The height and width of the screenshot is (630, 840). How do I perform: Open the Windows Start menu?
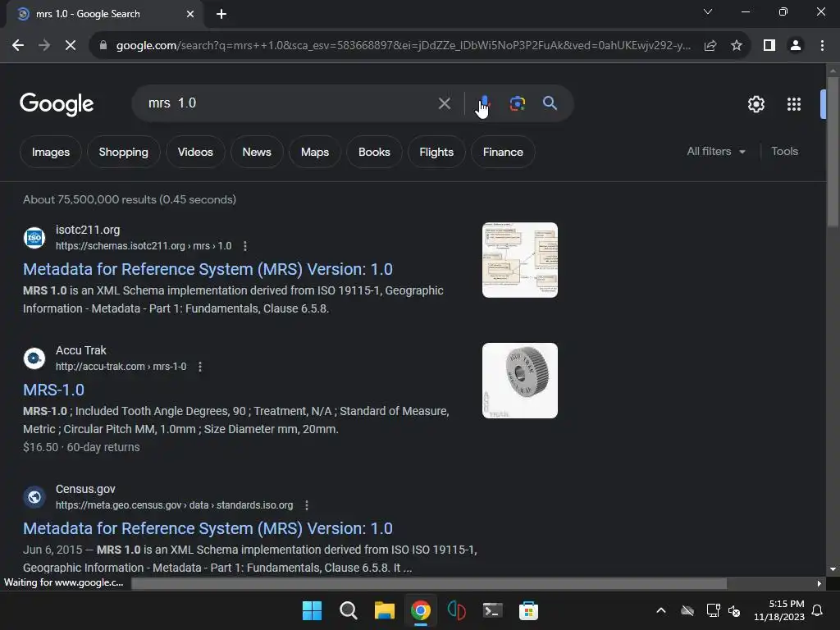pyautogui.click(x=312, y=610)
